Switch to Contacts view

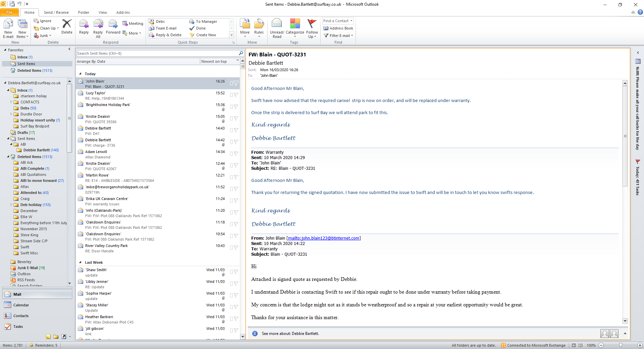tap(37, 316)
